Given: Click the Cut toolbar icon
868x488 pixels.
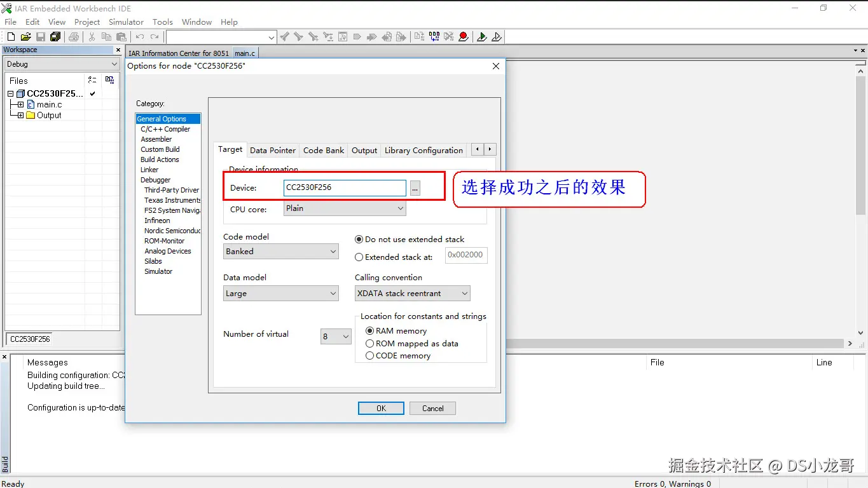Looking at the screenshot, I should tap(92, 37).
